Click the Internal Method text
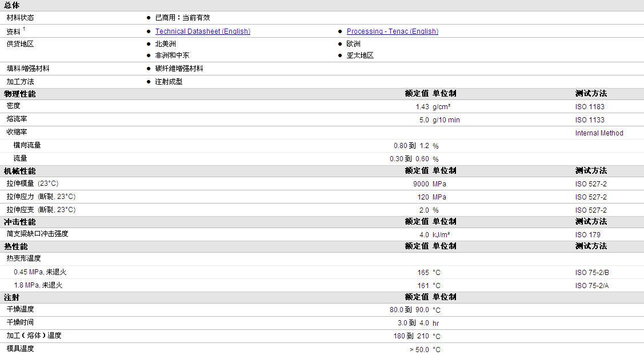The width and height of the screenshot is (644, 355). (x=599, y=133)
